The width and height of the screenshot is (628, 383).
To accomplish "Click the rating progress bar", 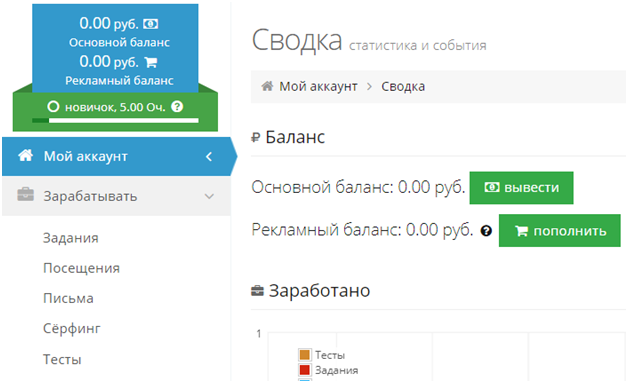I will click(115, 120).
